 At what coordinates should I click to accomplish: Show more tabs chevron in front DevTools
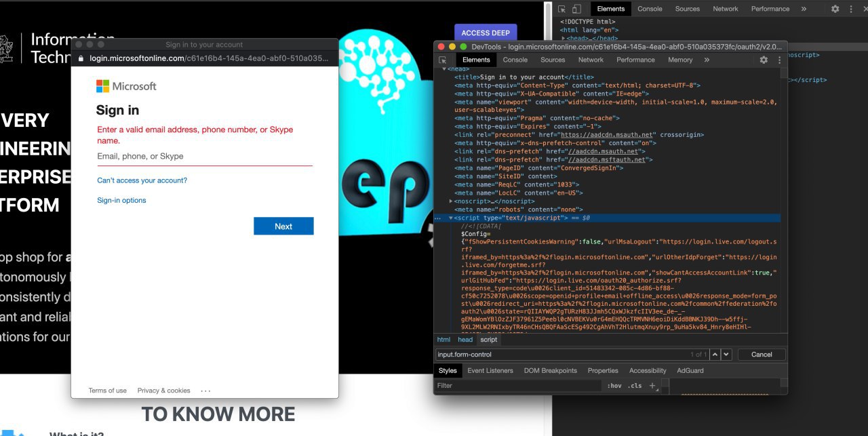pos(707,60)
